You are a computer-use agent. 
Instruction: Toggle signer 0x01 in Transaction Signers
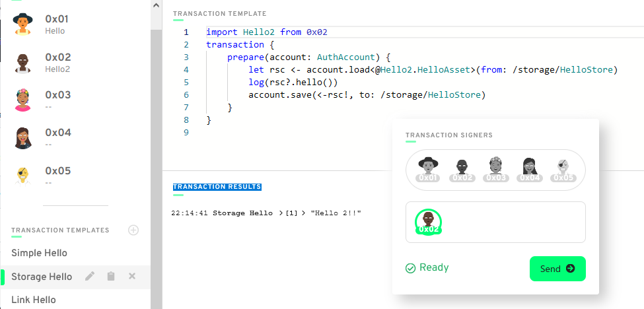pyautogui.click(x=429, y=170)
